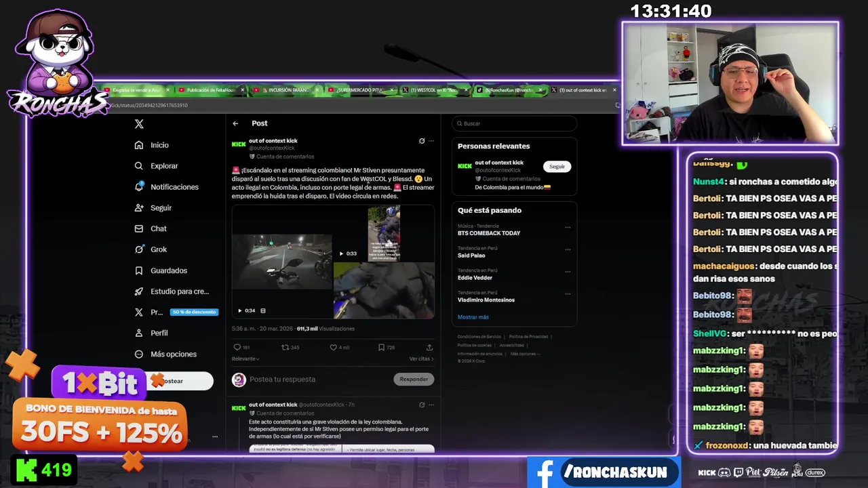
Task: Open options for Vladimiro Montesinos trend
Action: (x=568, y=293)
